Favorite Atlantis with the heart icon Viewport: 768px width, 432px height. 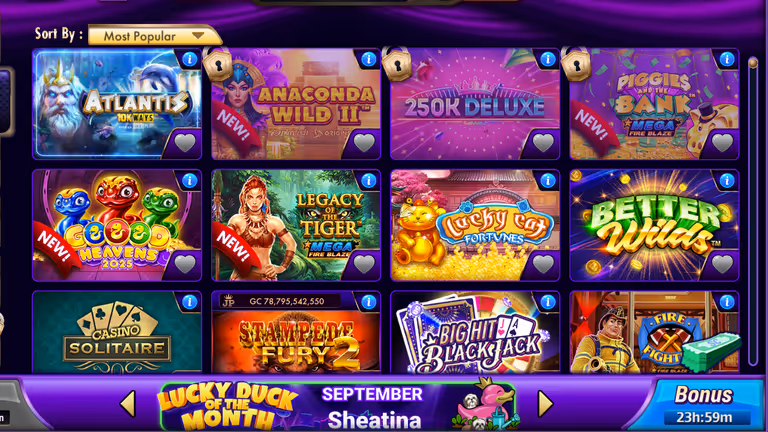tap(185, 143)
